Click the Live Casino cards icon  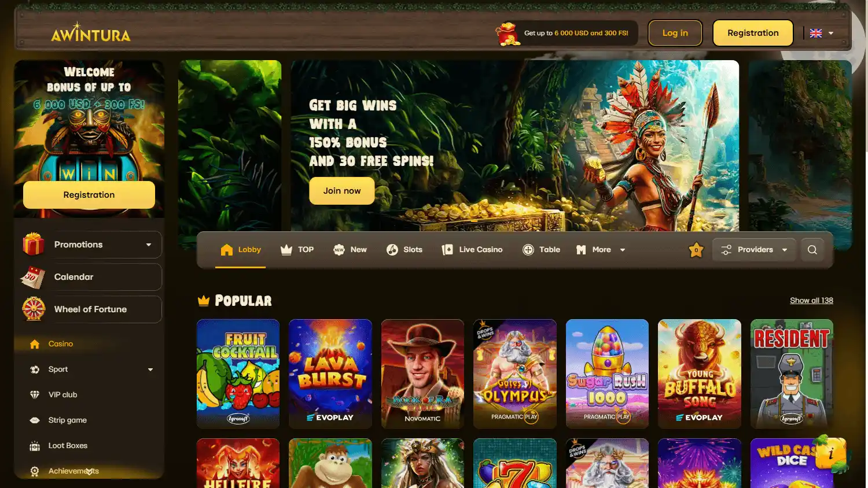tap(447, 250)
